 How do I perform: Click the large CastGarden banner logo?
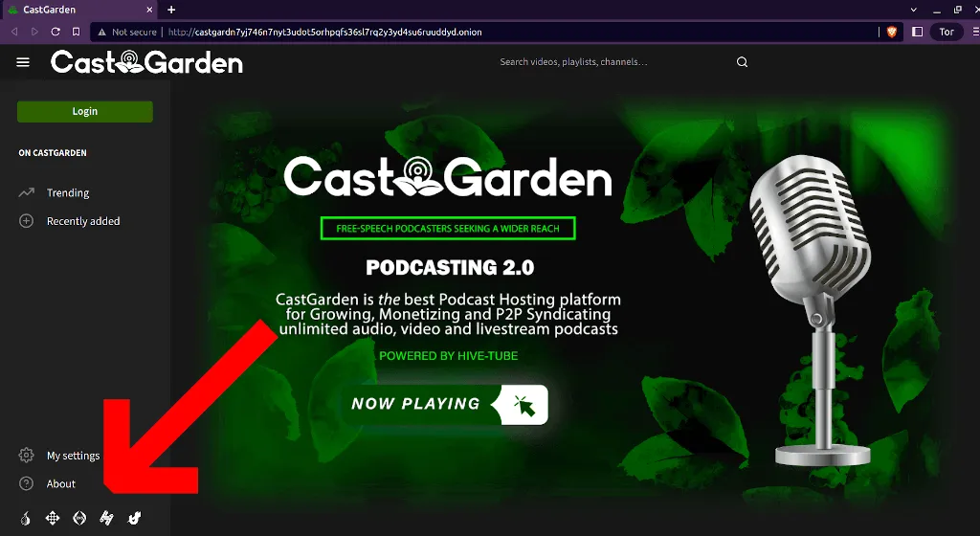(x=448, y=176)
